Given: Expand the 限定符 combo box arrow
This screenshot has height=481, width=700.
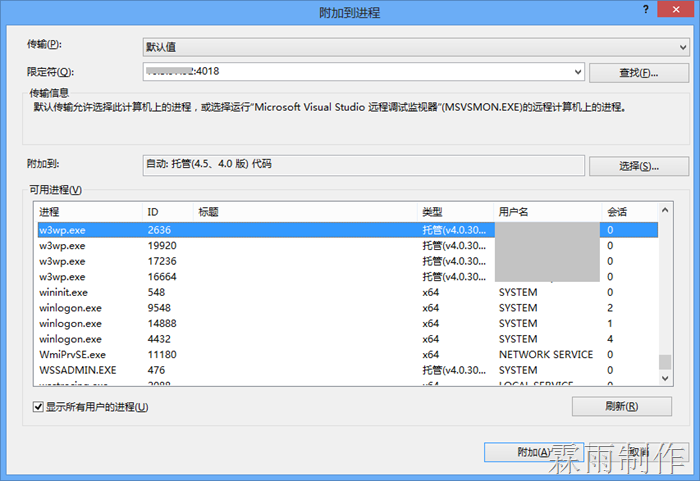Looking at the screenshot, I should click(x=578, y=72).
